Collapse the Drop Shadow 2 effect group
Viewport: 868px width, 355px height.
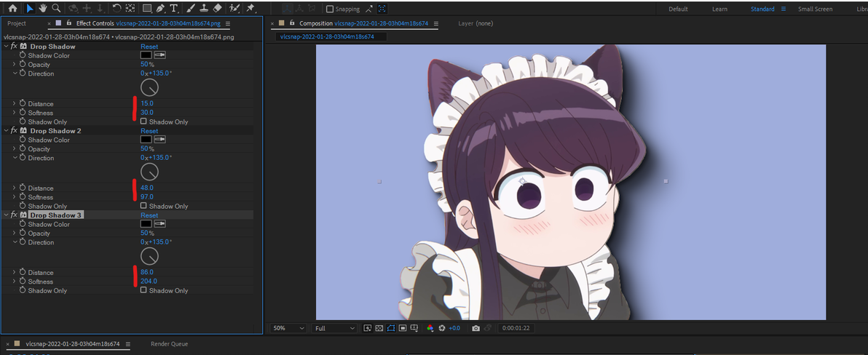(x=6, y=130)
